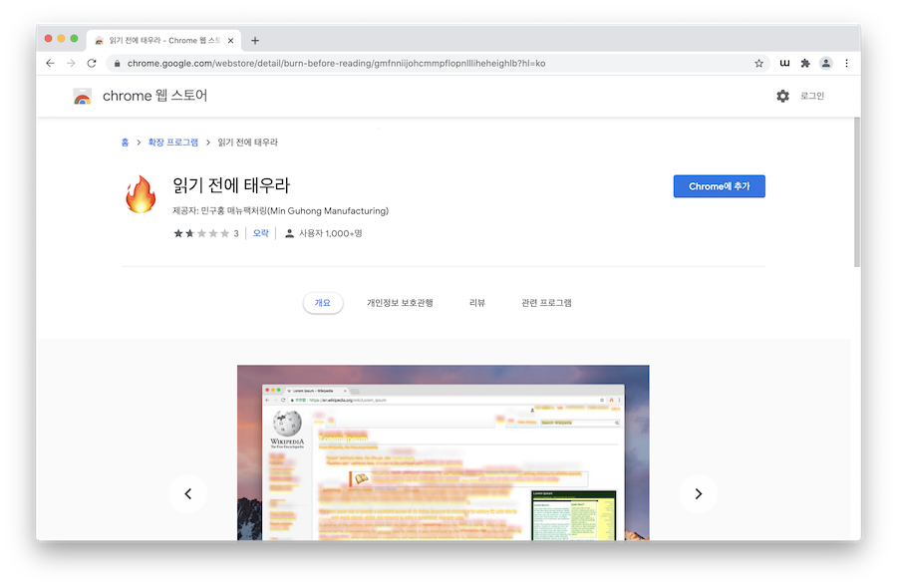Open the web store settings gear
Viewport: 897px width, 588px height.
pyautogui.click(x=782, y=96)
